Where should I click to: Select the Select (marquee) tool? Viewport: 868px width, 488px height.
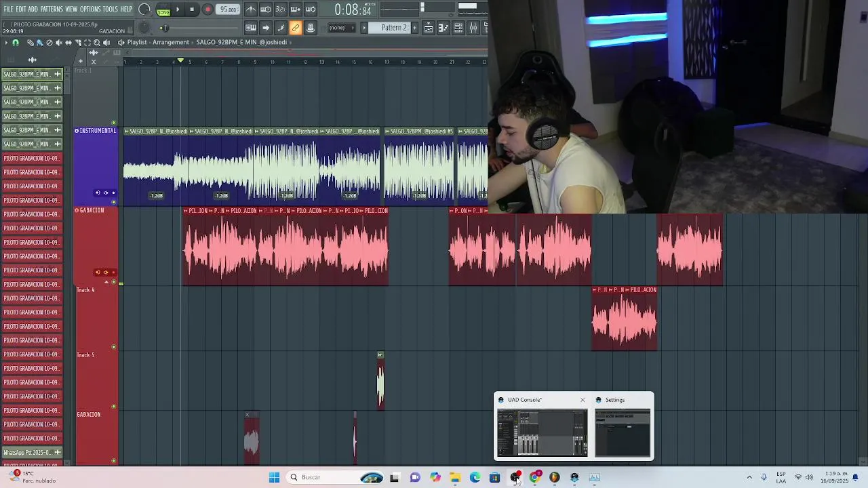point(87,43)
